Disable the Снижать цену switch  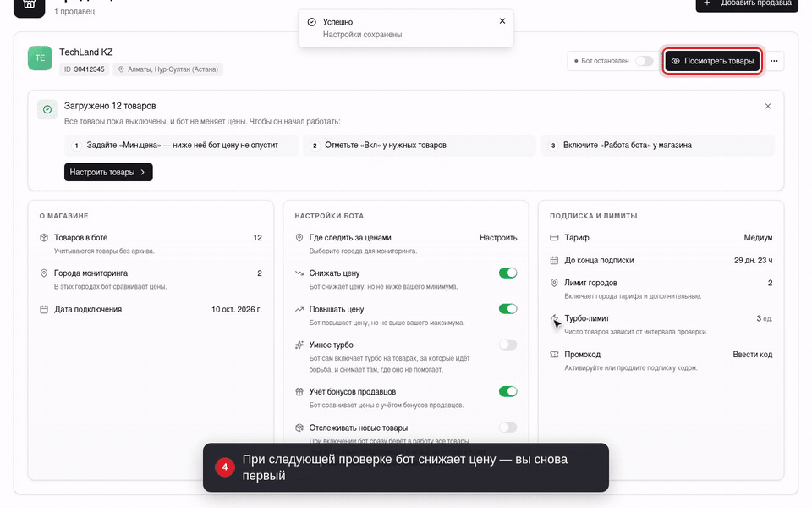[x=508, y=273]
